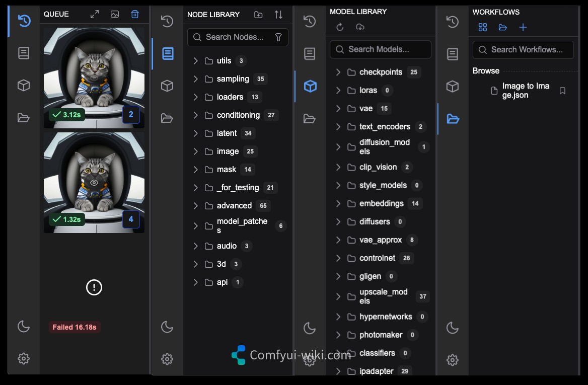The width and height of the screenshot is (588, 385).
Task: Open workflows folder icon in second sidebar
Action: tap(167, 118)
